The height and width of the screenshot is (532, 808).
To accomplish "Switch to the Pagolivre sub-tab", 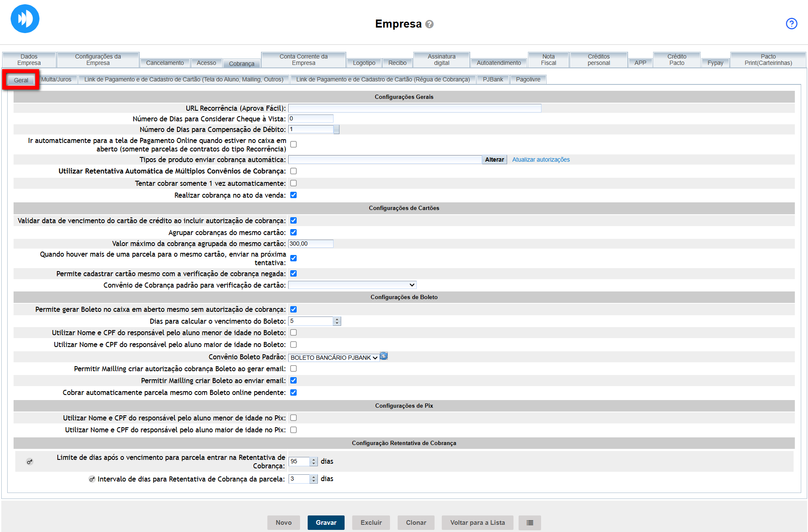I will click(x=528, y=79).
